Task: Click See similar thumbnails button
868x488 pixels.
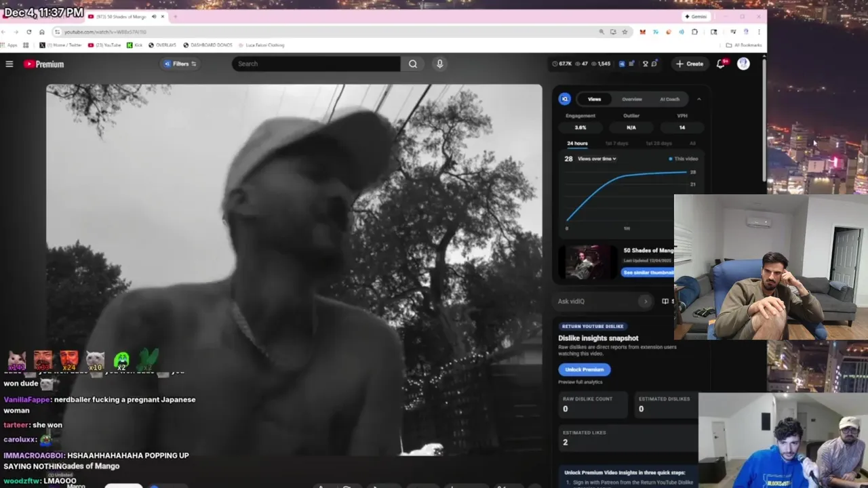Action: [648, 272]
